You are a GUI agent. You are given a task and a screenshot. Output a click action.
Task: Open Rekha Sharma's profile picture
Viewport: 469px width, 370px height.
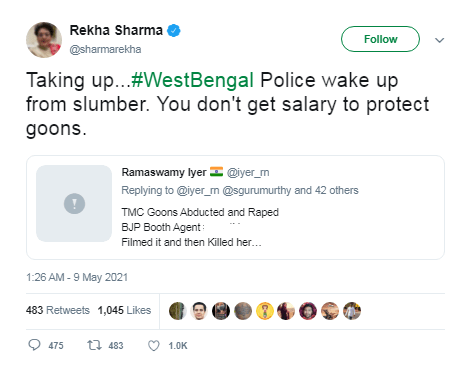tap(44, 40)
